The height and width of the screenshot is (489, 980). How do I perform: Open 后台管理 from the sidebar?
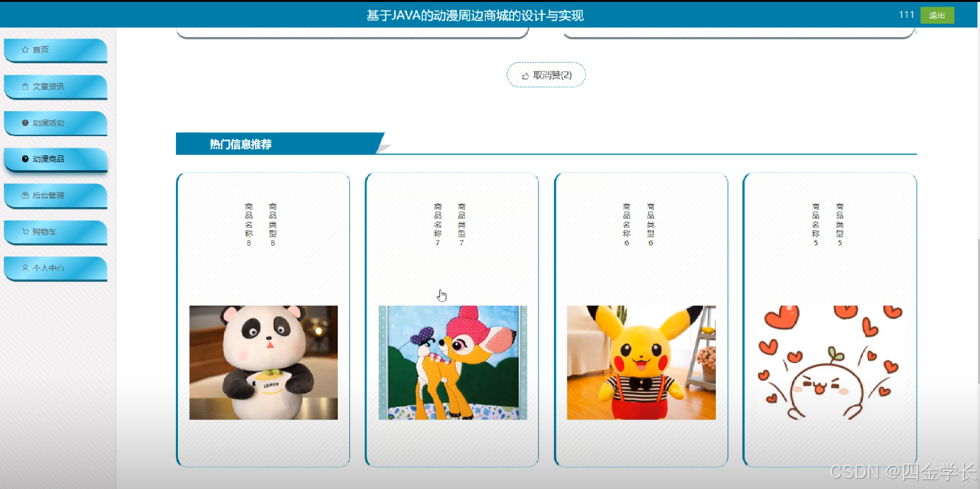pos(56,196)
